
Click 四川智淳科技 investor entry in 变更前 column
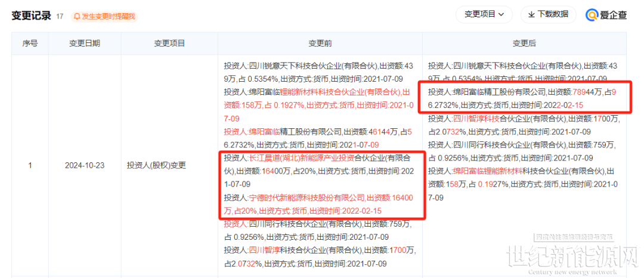319,257
